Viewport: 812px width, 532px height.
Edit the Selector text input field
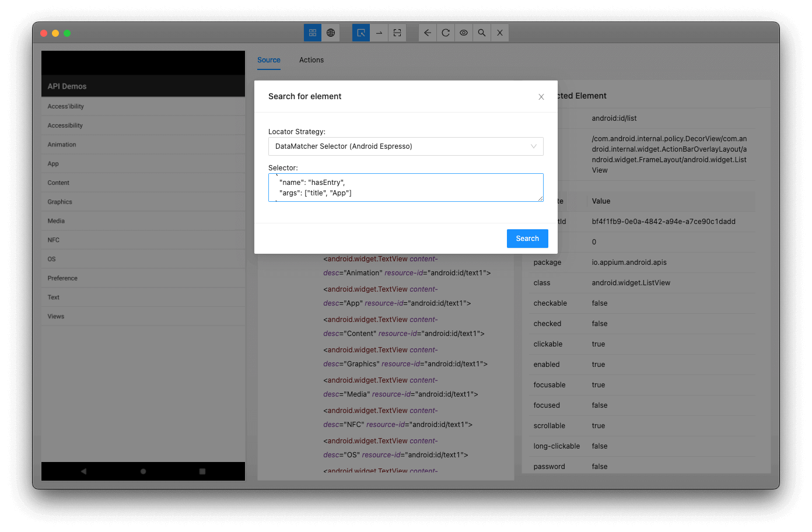(x=405, y=187)
